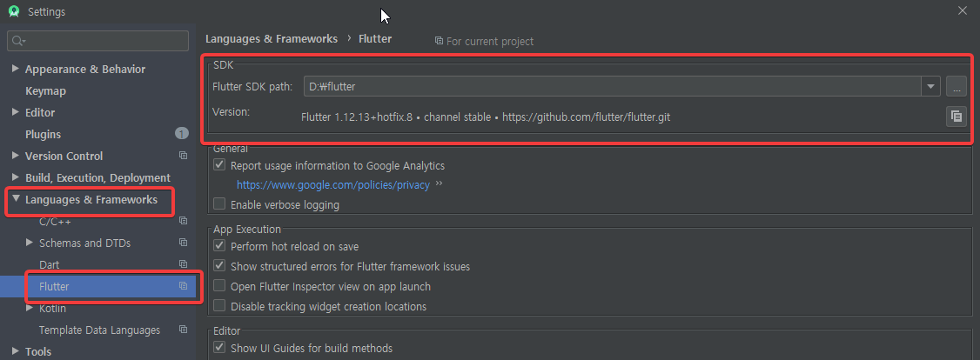Expand Version Control section
The width and height of the screenshot is (980, 360).
[x=16, y=156]
